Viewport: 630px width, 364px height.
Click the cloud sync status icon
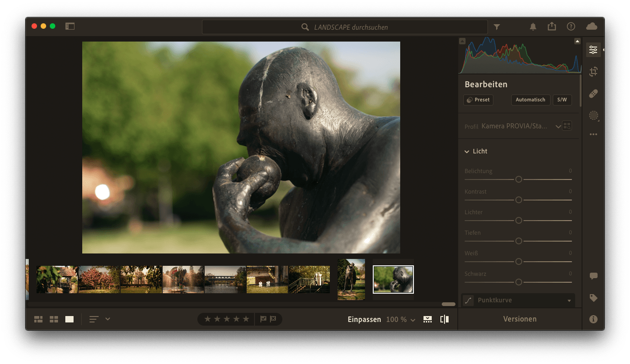point(591,26)
